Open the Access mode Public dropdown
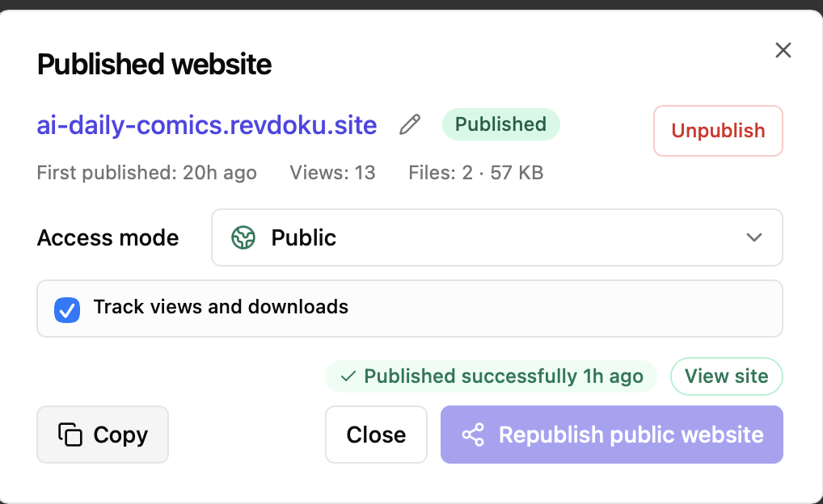The width and height of the screenshot is (823, 504). 496,237
